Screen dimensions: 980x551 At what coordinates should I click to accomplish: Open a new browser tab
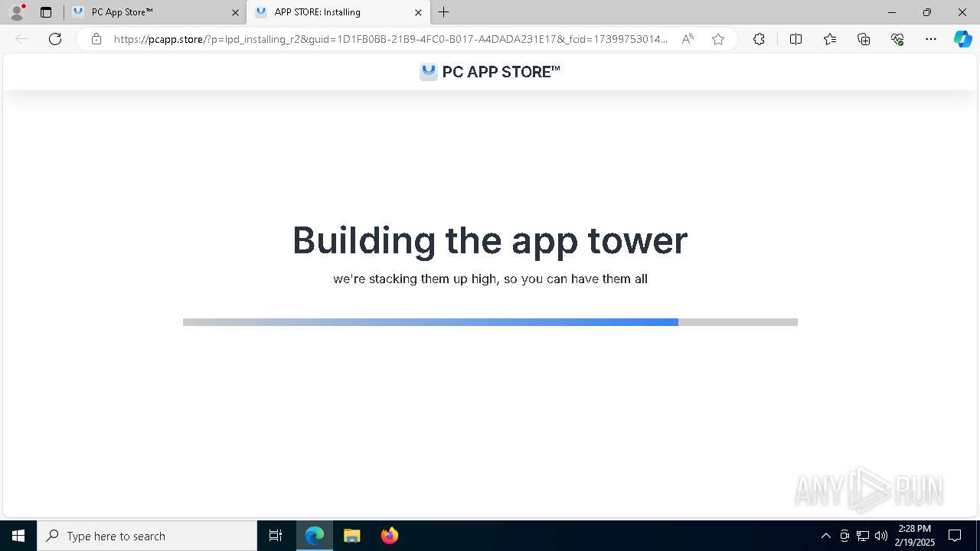444,12
